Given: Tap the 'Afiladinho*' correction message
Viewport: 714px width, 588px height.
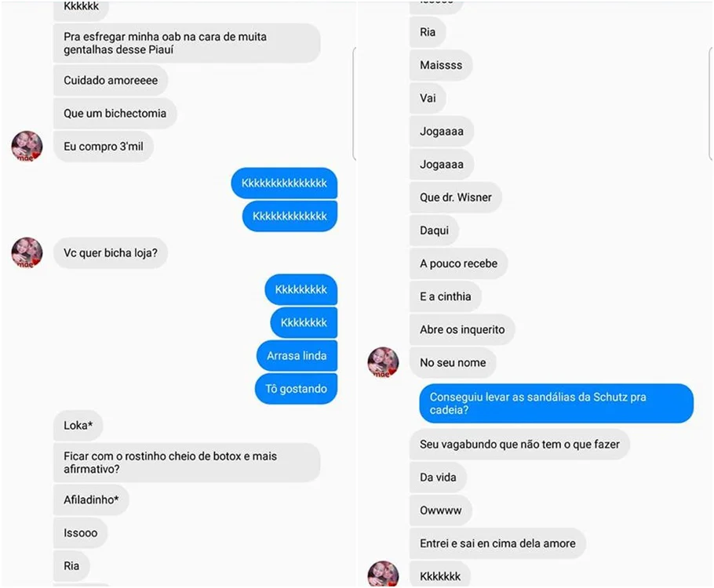Looking at the screenshot, I should click(91, 499).
